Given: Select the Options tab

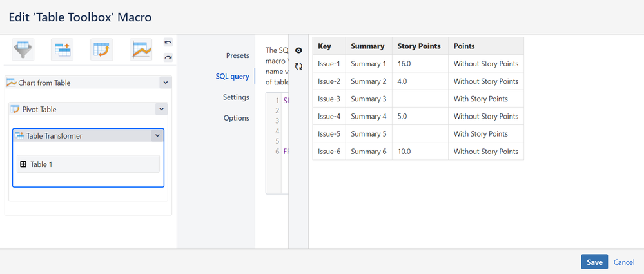Looking at the screenshot, I should (236, 118).
